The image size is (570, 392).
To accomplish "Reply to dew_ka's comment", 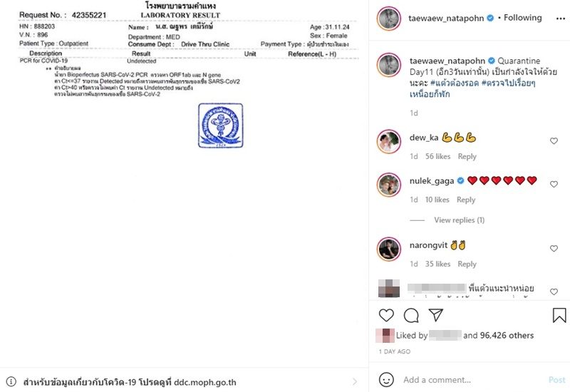I will tap(467, 156).
